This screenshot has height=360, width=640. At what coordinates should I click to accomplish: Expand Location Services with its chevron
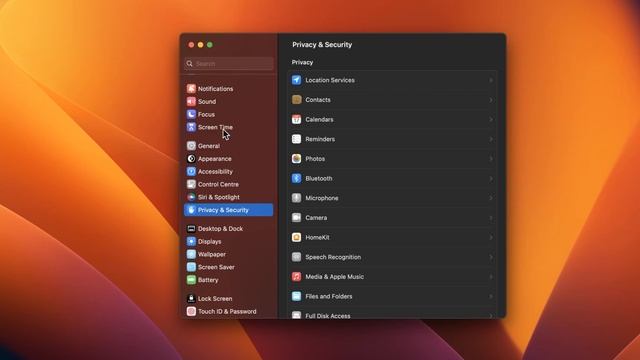coord(491,80)
